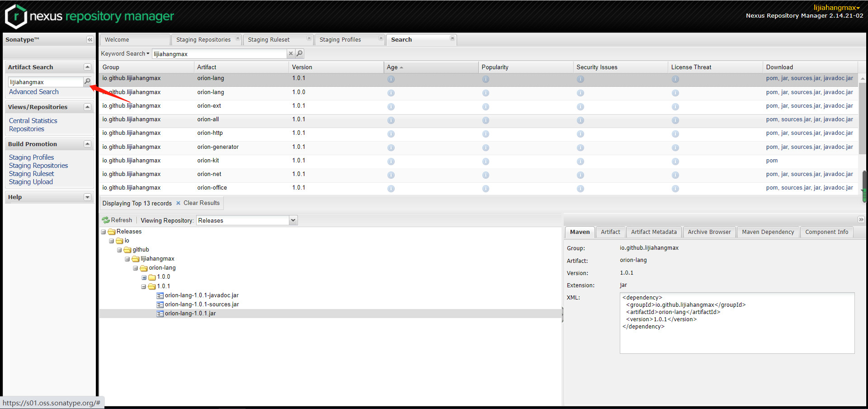Sort results by the Age column
The height and width of the screenshot is (409, 868).
pyautogui.click(x=431, y=67)
